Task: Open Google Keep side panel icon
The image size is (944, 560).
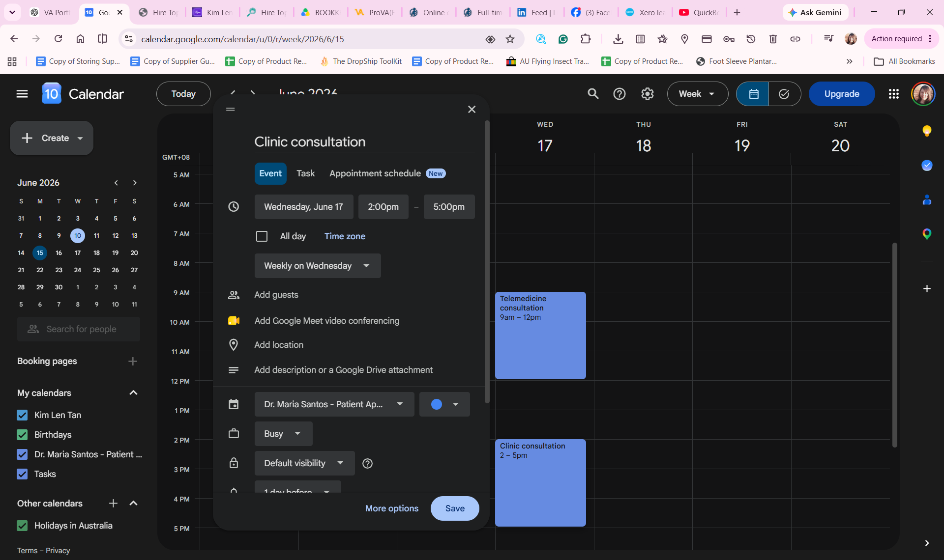Action: point(927,131)
